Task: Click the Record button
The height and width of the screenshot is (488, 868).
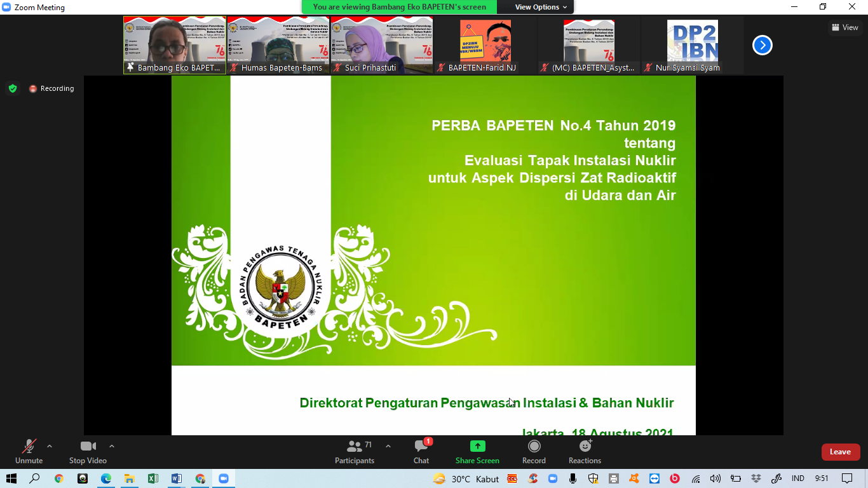Action: click(534, 452)
